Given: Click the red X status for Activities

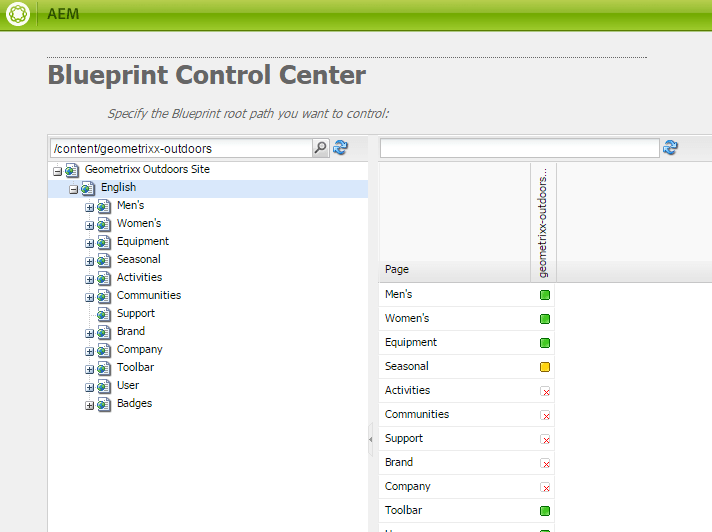Looking at the screenshot, I should click(545, 391).
